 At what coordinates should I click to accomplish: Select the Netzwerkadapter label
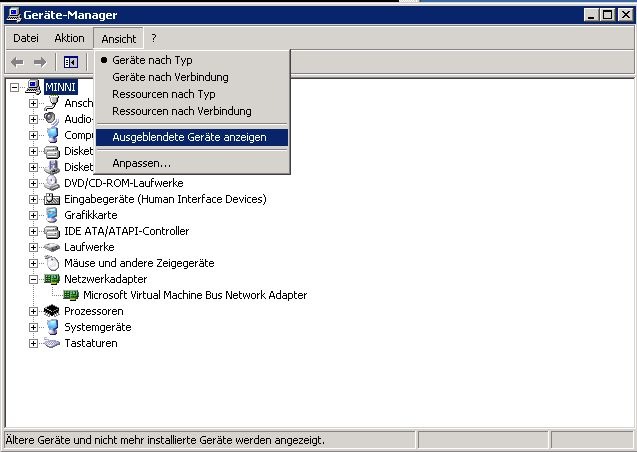coord(106,279)
